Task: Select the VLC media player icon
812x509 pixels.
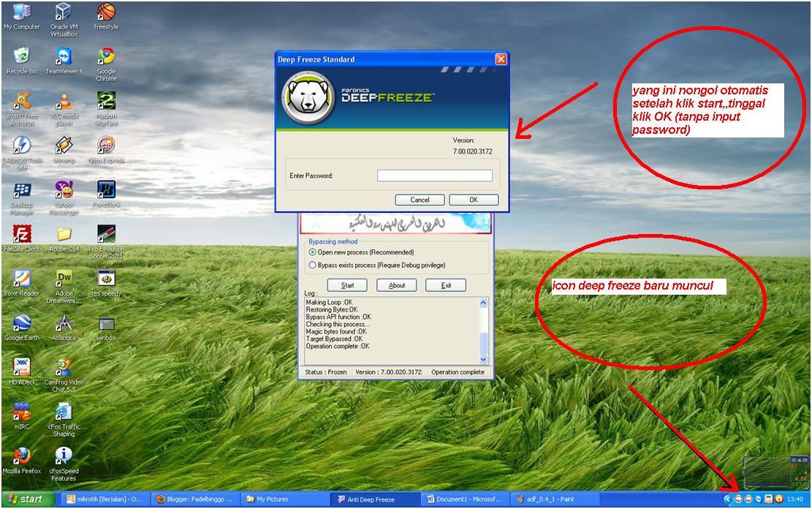Action: pyautogui.click(x=64, y=109)
